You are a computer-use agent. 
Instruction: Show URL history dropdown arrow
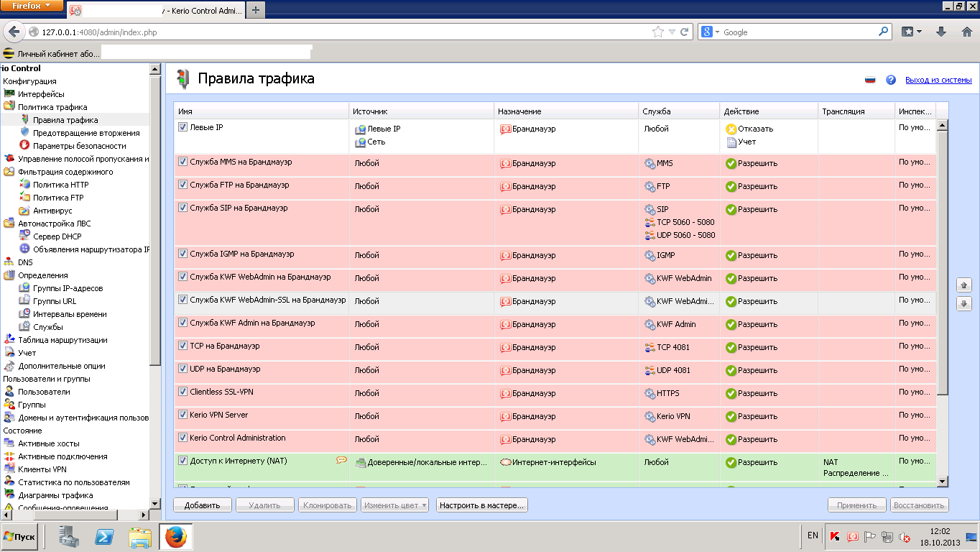[672, 32]
